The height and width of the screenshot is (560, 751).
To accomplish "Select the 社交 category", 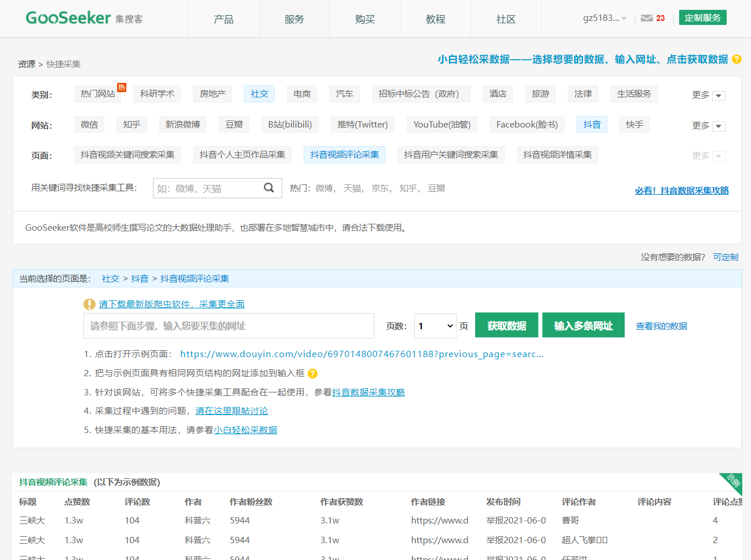I will [259, 94].
